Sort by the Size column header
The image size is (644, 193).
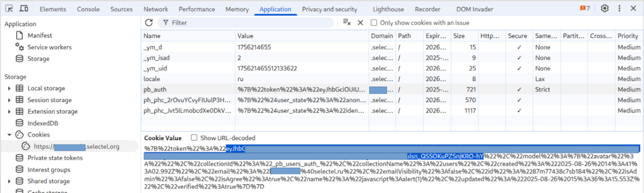tap(465, 36)
